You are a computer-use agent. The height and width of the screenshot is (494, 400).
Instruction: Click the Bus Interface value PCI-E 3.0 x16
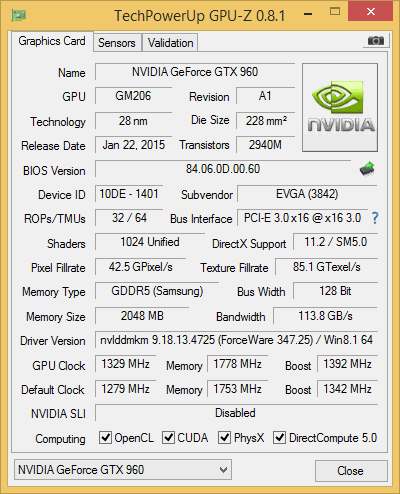[x=302, y=218]
